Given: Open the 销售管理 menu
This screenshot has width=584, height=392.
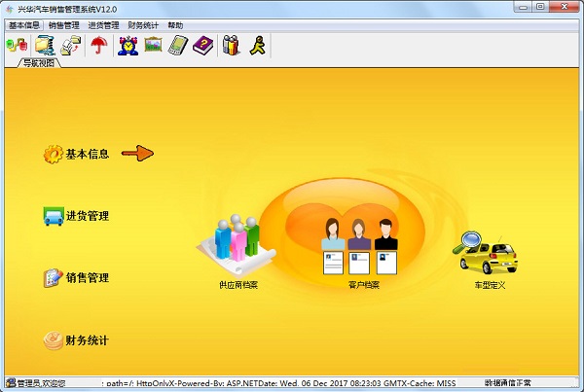Looking at the screenshot, I should (x=64, y=25).
